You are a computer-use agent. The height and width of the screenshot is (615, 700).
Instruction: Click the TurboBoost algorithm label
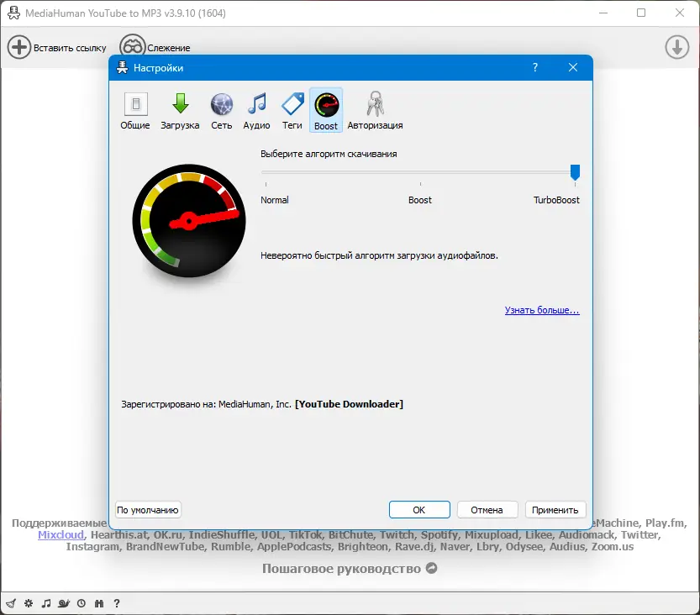[556, 200]
